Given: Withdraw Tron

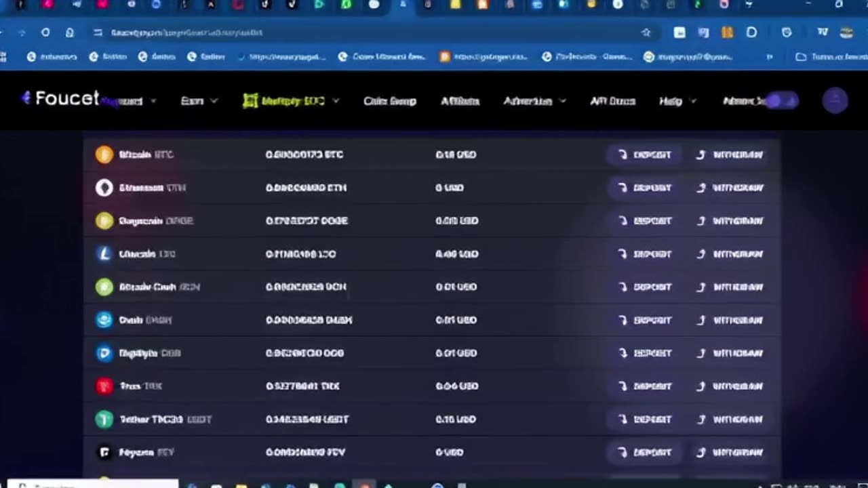Looking at the screenshot, I should click(x=730, y=386).
